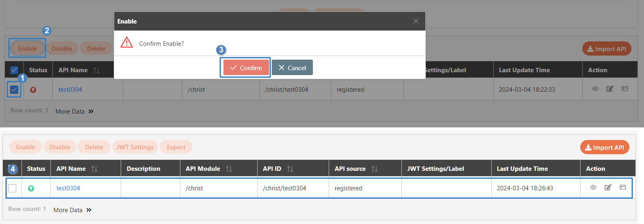Image resolution: width=644 pixels, height=224 pixels.
Task: Click the edit pencil icon in the 18:26:43 row
Action: pos(608,187)
